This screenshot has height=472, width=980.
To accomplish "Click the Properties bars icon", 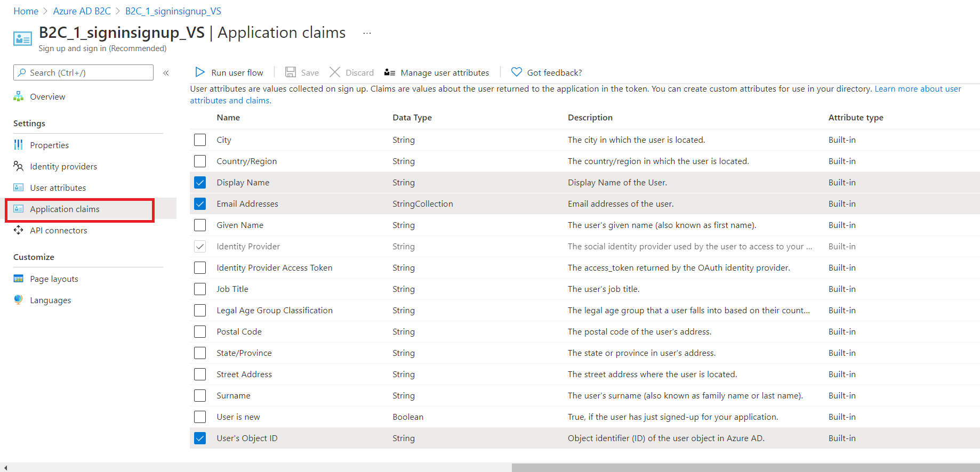I will tap(19, 145).
